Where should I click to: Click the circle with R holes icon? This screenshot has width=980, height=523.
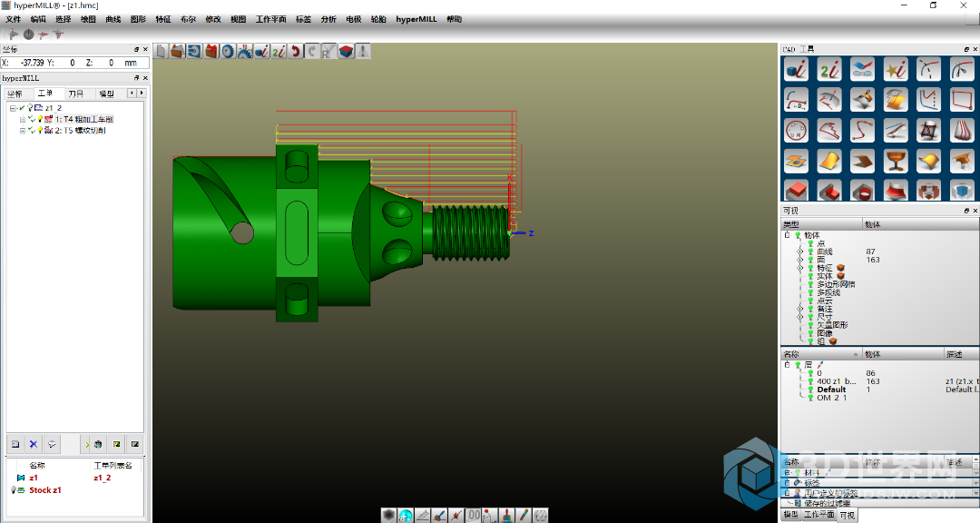pyautogui.click(x=797, y=131)
